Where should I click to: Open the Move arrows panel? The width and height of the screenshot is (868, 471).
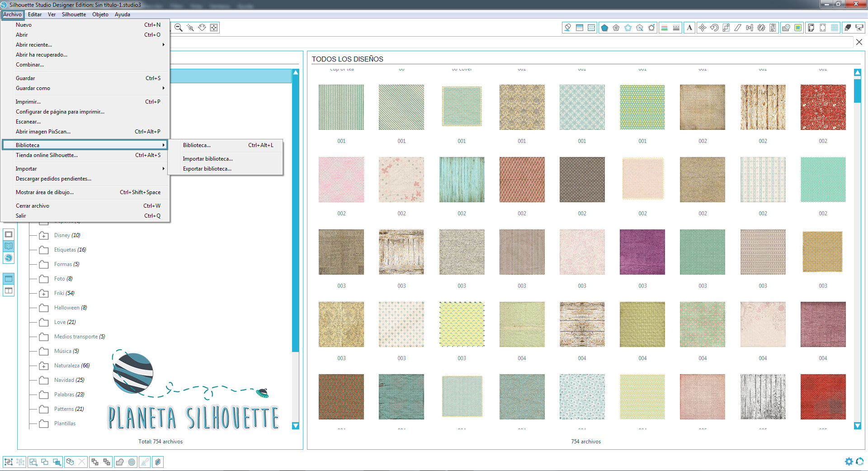tap(703, 28)
